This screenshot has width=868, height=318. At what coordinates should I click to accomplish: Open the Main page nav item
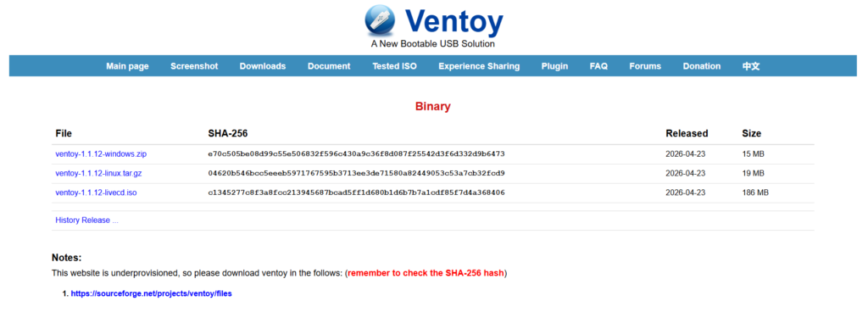coord(127,66)
